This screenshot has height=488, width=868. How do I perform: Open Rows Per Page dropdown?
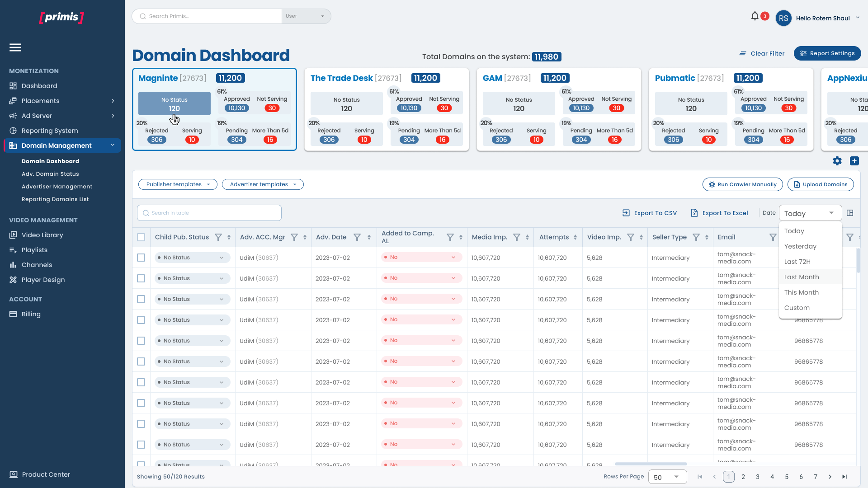tap(667, 477)
